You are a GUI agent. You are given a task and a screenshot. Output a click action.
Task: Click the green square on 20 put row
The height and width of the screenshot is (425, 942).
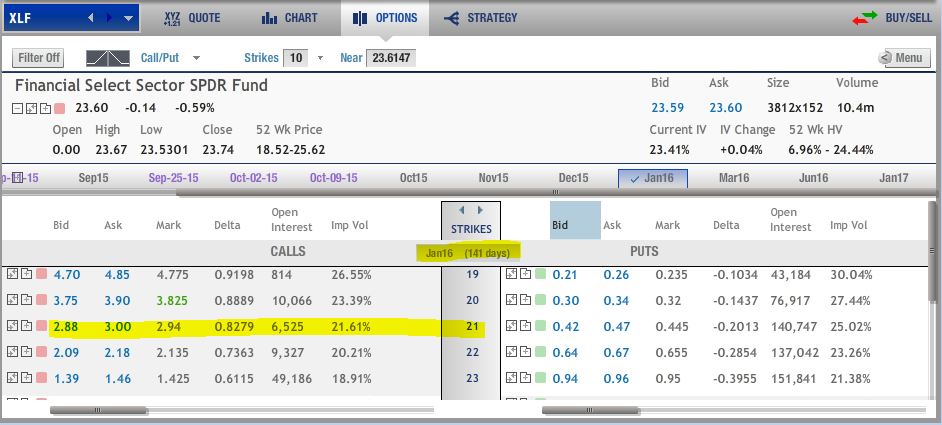click(539, 300)
